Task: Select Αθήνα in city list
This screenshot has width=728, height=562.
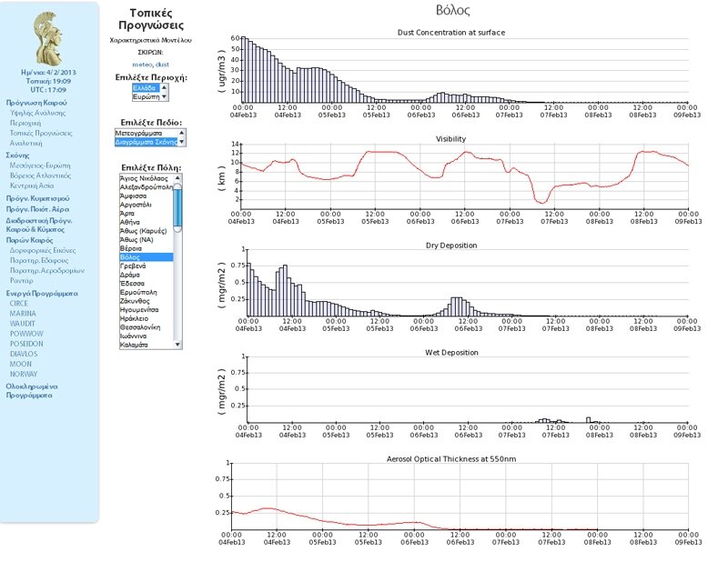Action: coord(147,222)
